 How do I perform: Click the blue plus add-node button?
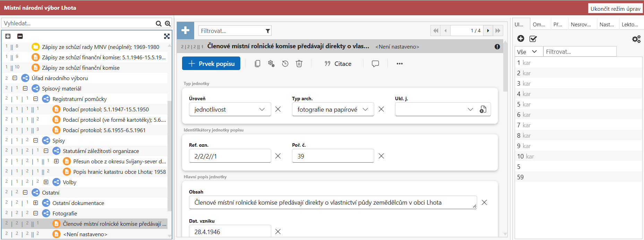tap(185, 31)
